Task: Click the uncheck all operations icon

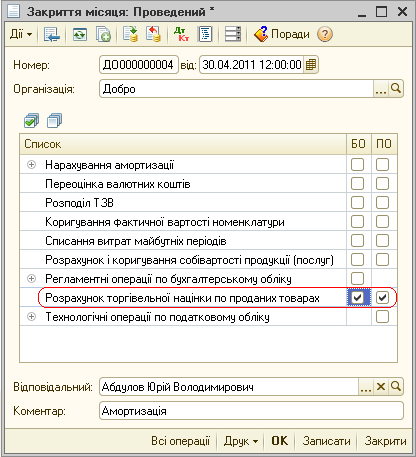Action: 55,120
